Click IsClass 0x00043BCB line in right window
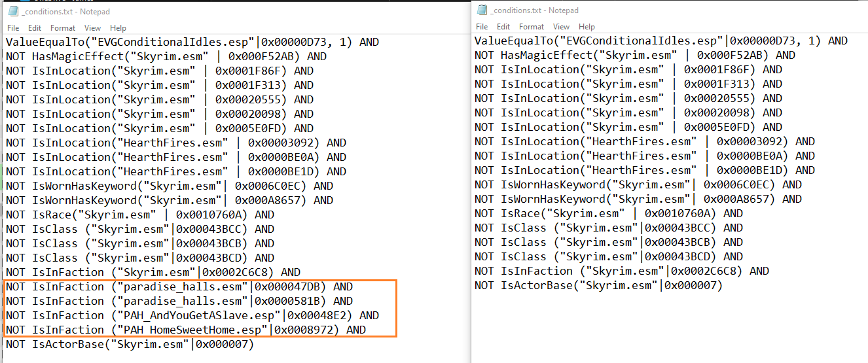868x363 pixels. [x=609, y=242]
